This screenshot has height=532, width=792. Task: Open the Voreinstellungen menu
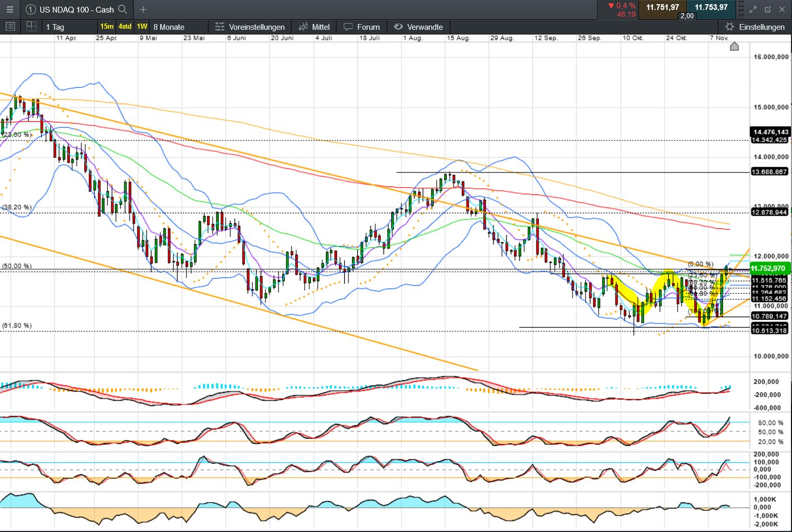(x=250, y=27)
